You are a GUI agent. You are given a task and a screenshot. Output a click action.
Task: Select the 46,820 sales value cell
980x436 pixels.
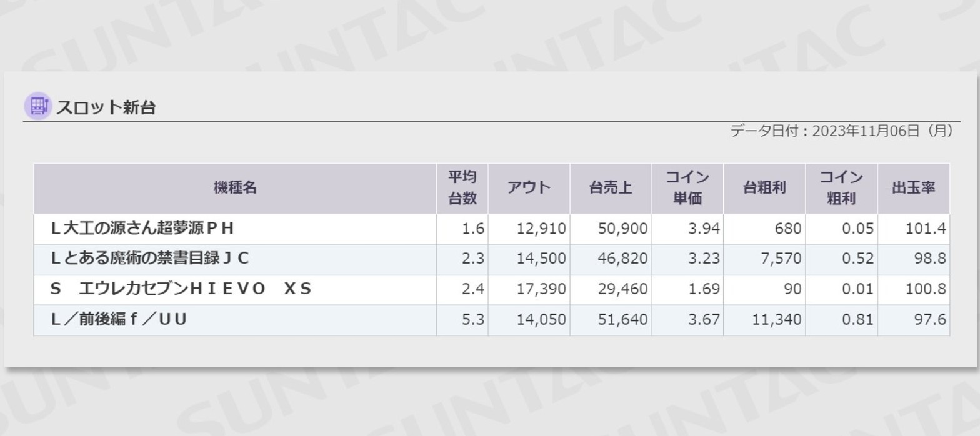[x=611, y=259]
